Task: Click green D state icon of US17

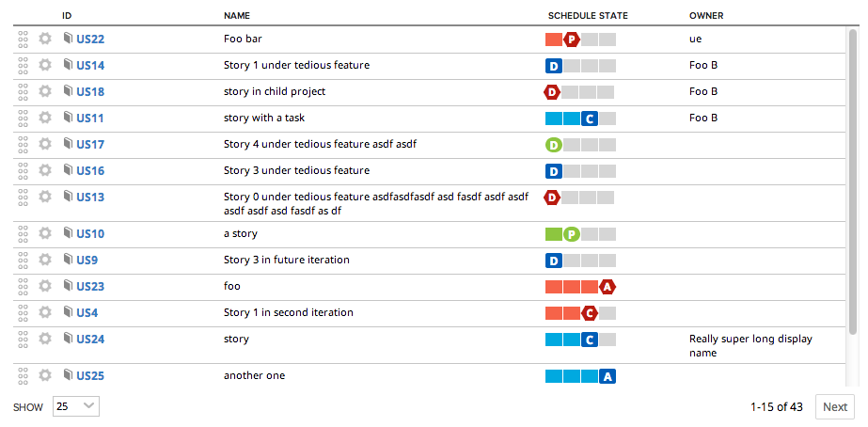Action: [x=554, y=145]
